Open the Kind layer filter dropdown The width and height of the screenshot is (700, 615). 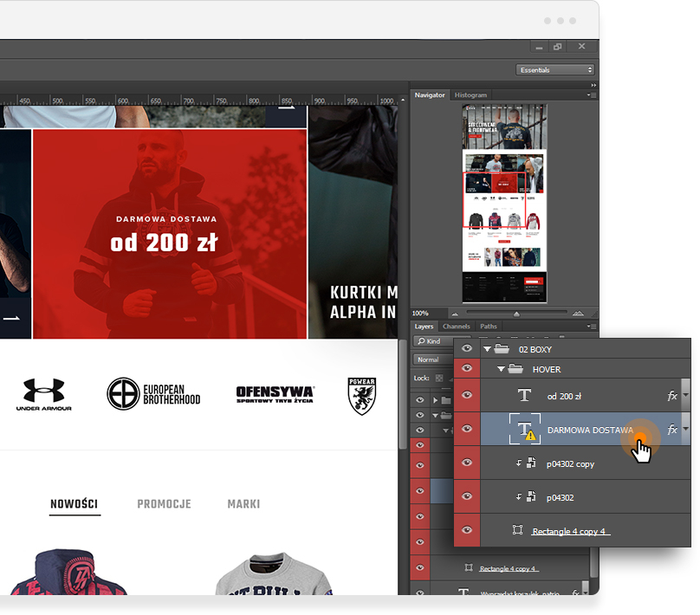433,341
